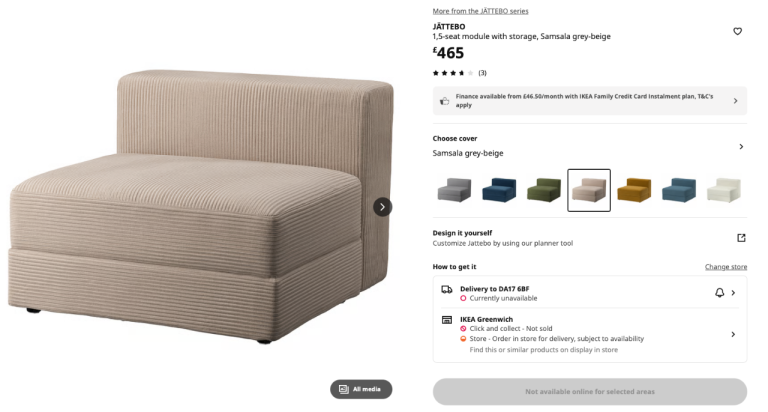Open the star rating reviews
This screenshot has height=412, width=768.
[459, 73]
